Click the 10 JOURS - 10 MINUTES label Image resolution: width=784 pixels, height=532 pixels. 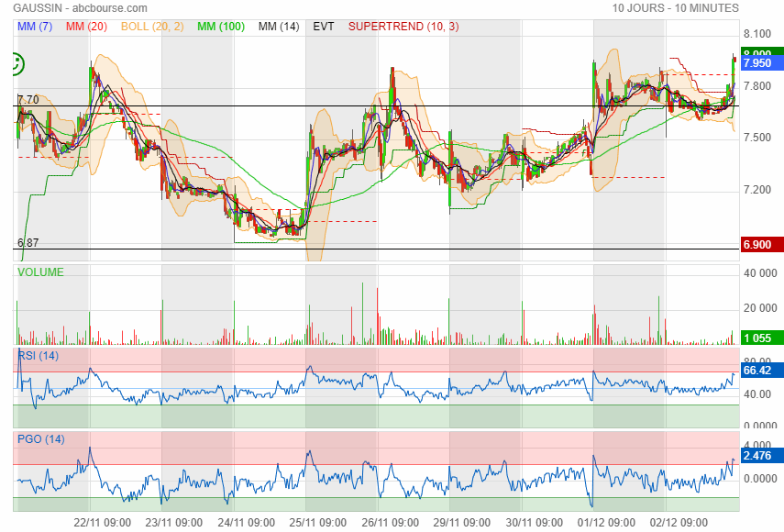tap(676, 8)
